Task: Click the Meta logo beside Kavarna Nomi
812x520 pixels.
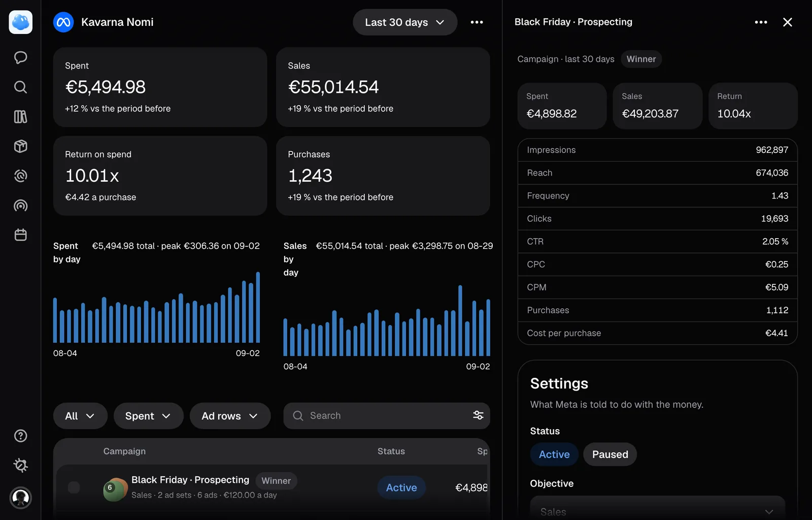Action: [63, 22]
